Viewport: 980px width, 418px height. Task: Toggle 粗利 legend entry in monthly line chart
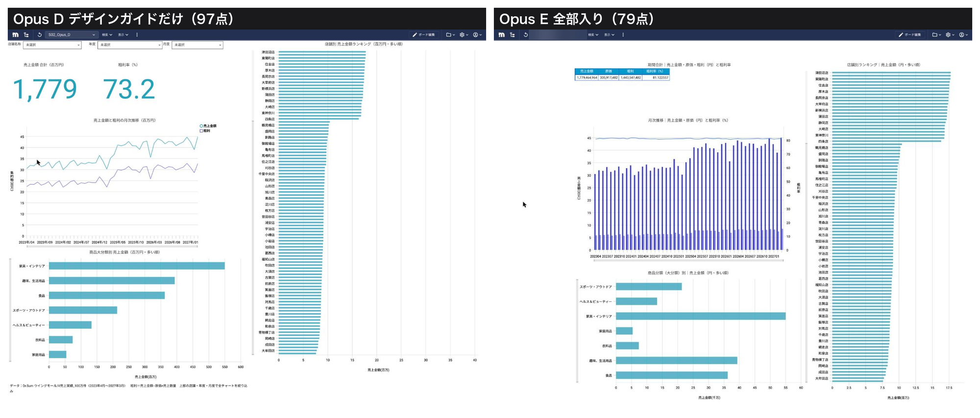[x=205, y=131]
